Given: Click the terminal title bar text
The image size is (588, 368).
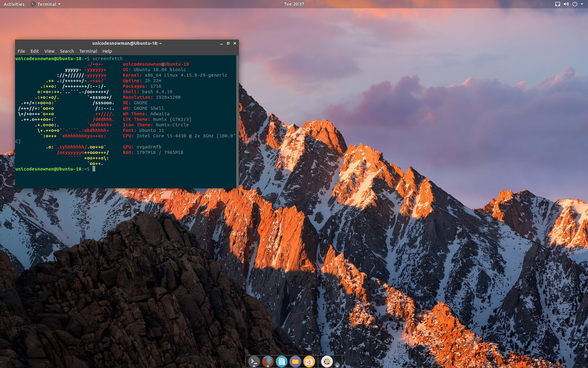Looking at the screenshot, I should click(127, 43).
